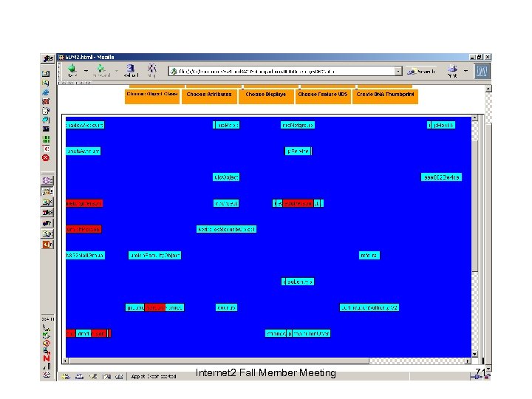
Task: Select the Choose Displays tab
Action: pyautogui.click(x=266, y=96)
